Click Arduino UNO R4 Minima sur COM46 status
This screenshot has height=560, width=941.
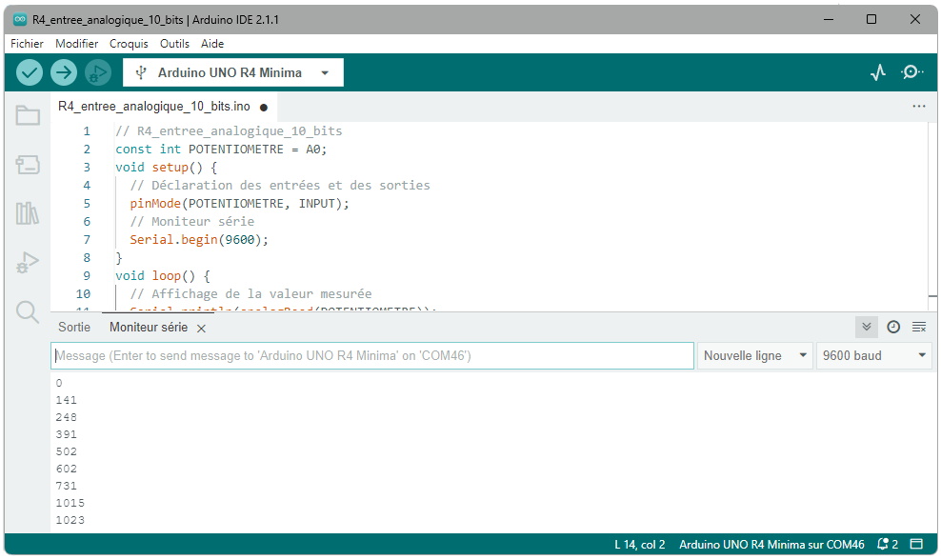pos(771,545)
